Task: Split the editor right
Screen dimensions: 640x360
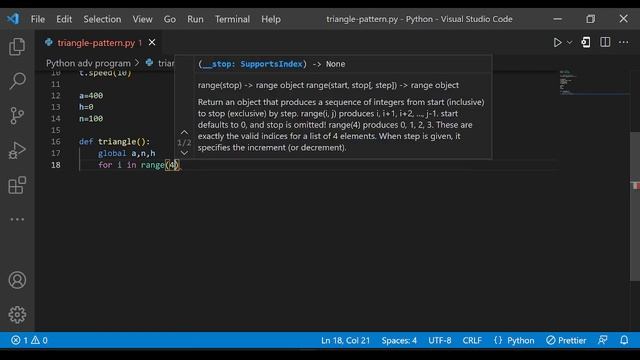Action: 605,42
